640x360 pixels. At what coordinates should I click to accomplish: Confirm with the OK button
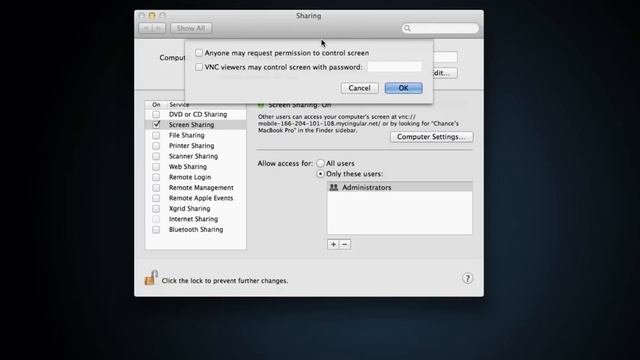pos(403,88)
